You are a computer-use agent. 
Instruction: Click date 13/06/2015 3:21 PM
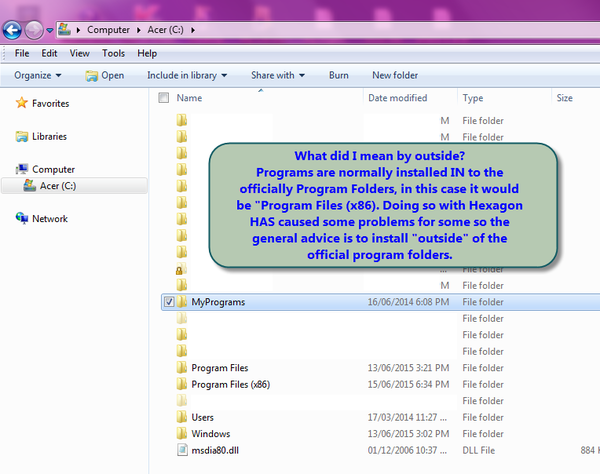coord(408,368)
